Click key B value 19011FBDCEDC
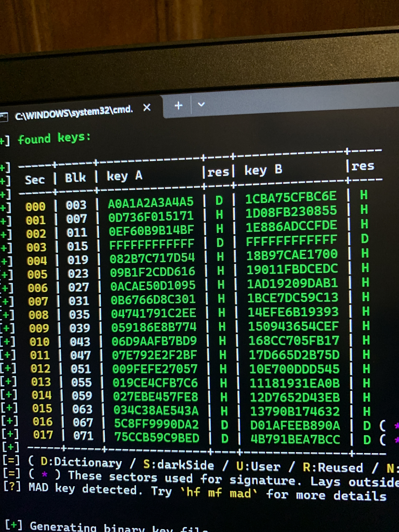Viewport: 399px width, 532px height. click(x=292, y=269)
